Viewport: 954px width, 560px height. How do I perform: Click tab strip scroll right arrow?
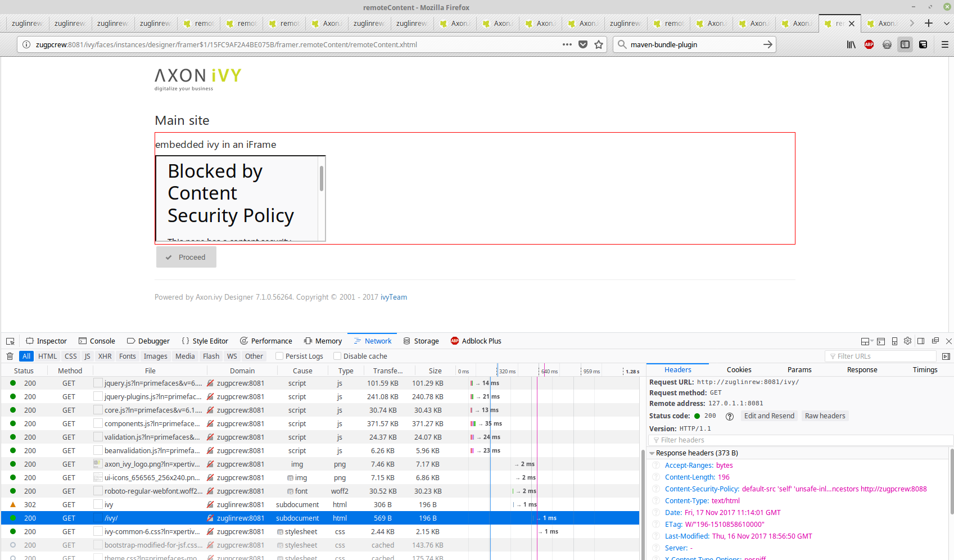tap(912, 23)
